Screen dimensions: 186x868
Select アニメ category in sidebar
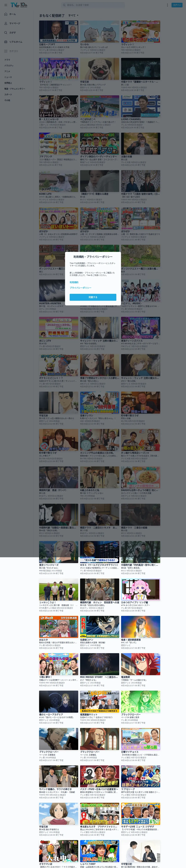tap(7, 71)
